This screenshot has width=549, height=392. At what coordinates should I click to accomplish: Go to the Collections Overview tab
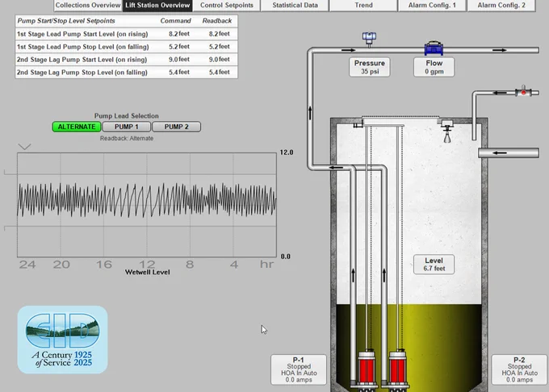[x=88, y=6]
